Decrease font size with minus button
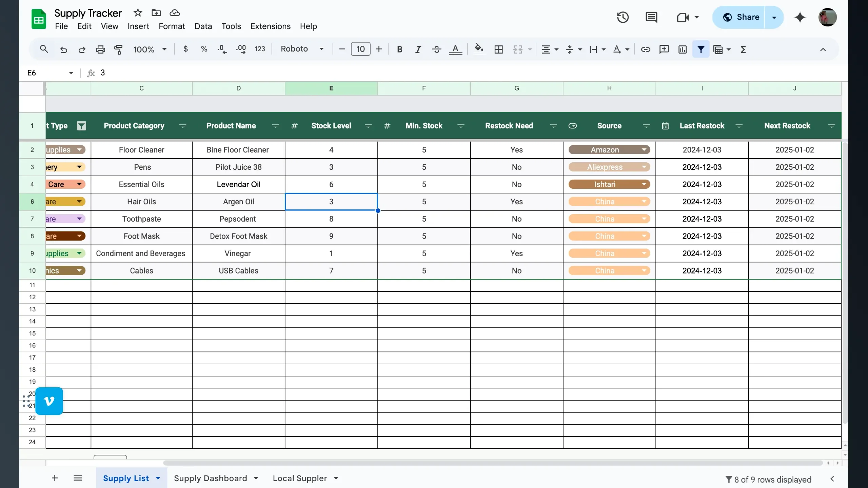Image resolution: width=868 pixels, height=488 pixels. click(x=342, y=49)
